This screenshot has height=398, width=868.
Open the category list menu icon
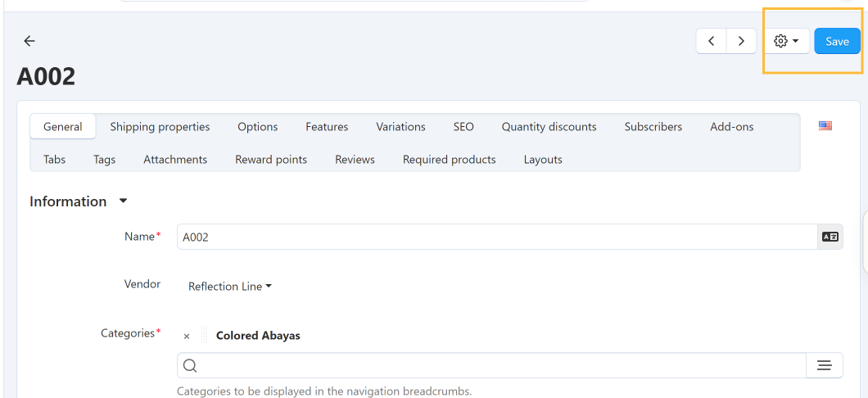click(825, 365)
